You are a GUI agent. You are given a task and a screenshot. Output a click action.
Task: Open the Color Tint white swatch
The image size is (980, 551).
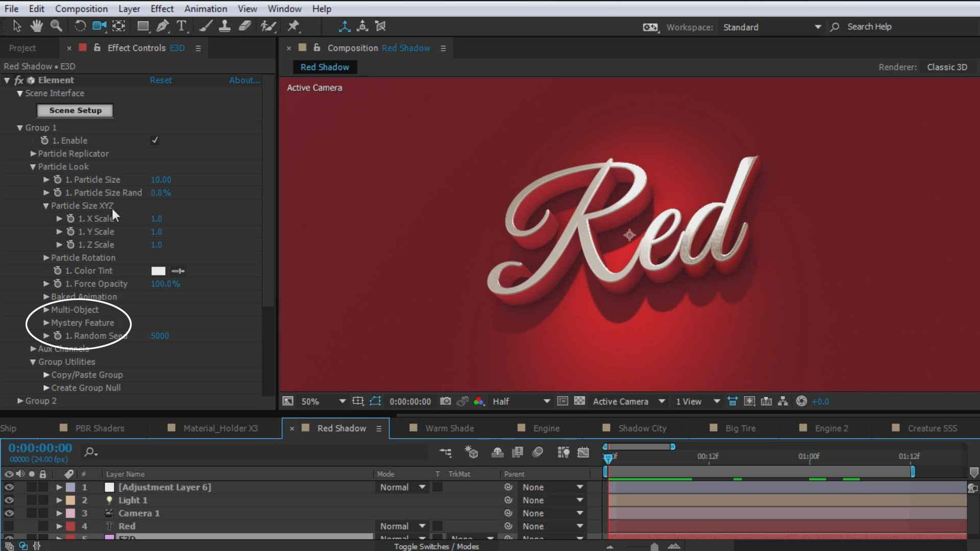coord(158,271)
